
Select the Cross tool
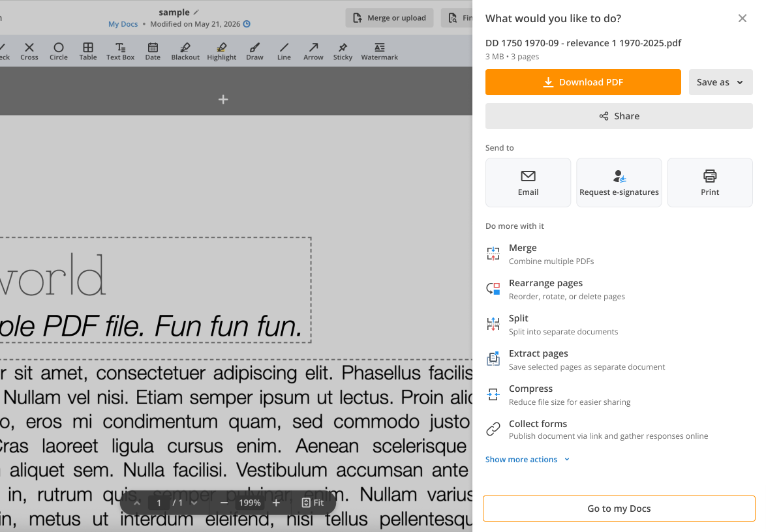(29, 52)
